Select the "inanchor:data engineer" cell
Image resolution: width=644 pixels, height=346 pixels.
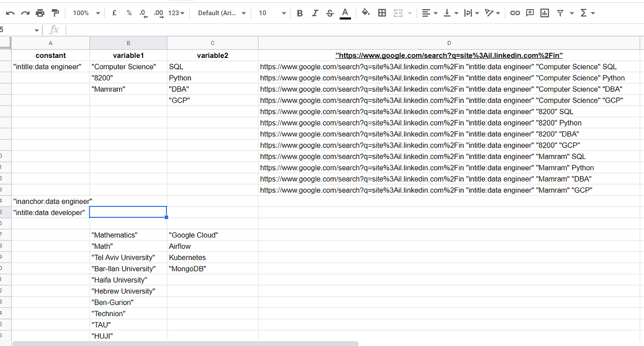click(x=51, y=201)
